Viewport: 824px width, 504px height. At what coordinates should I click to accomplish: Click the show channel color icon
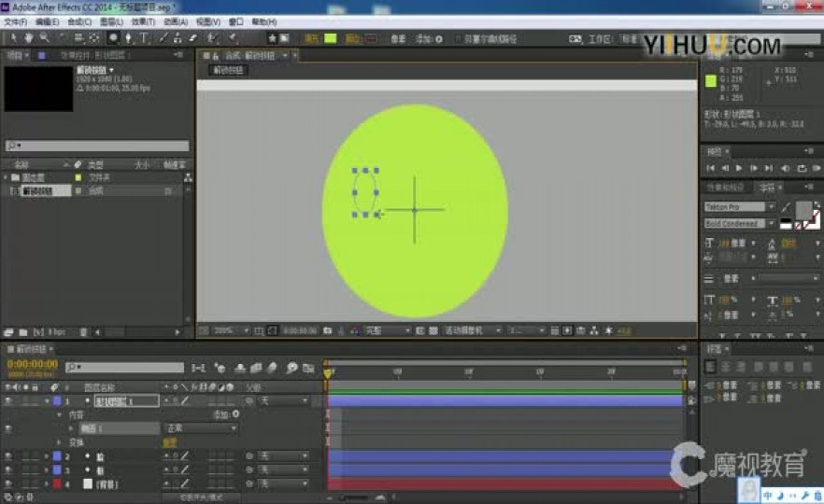[355, 330]
